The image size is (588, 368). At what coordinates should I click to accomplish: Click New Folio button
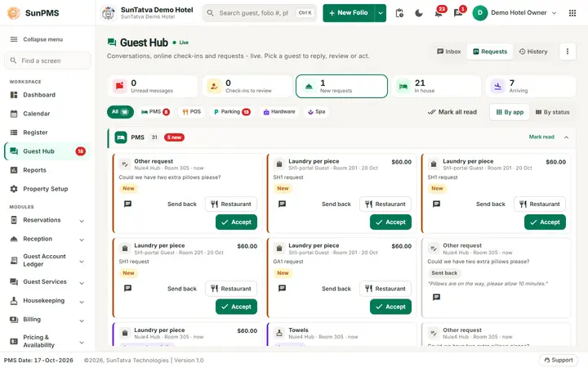coord(349,13)
